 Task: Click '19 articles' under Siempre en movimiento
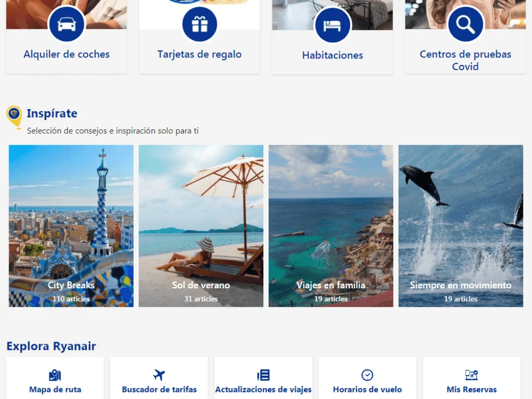click(x=461, y=299)
